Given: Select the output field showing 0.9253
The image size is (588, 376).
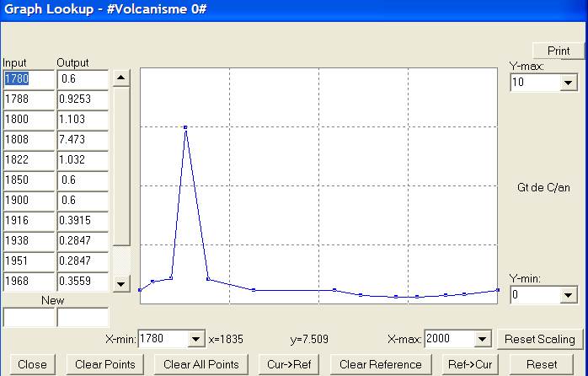Looking at the screenshot, I should tap(83, 99).
